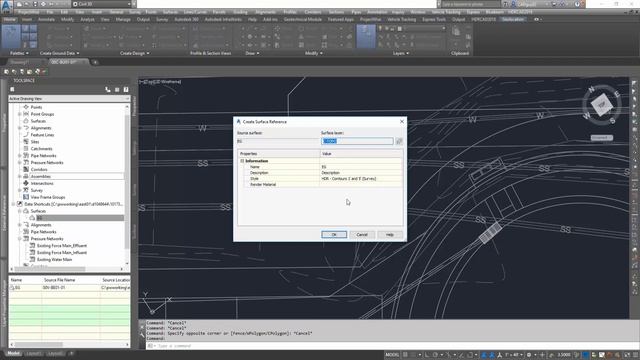
Task: Open the Vehicle Tracking ribbon tab
Action: coord(402,19)
